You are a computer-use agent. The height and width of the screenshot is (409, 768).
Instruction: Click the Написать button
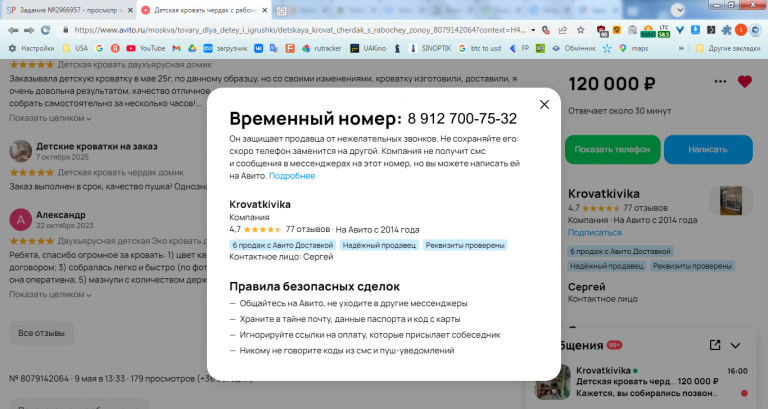[x=708, y=149]
